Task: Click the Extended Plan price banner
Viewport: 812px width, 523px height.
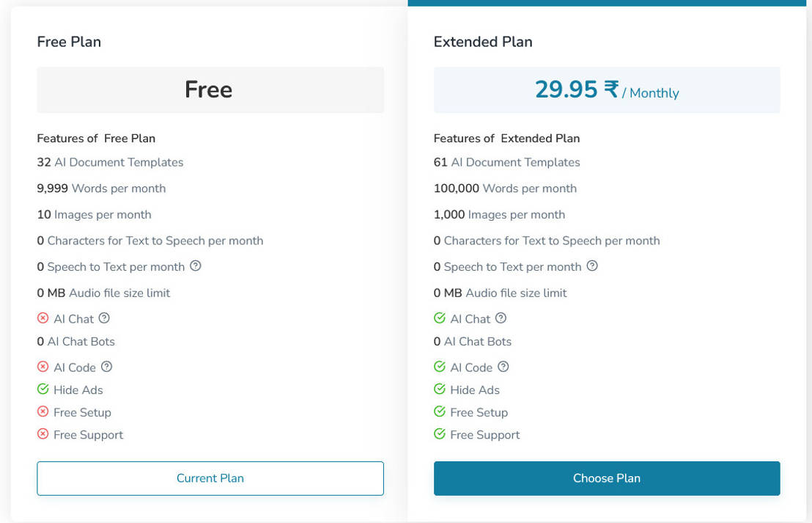Action: pyautogui.click(x=607, y=89)
